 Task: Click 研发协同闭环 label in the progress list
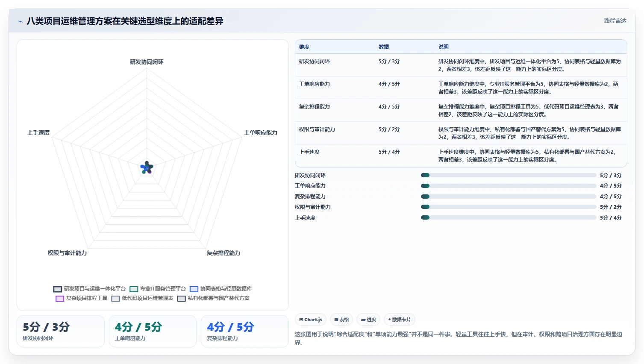coord(310,176)
